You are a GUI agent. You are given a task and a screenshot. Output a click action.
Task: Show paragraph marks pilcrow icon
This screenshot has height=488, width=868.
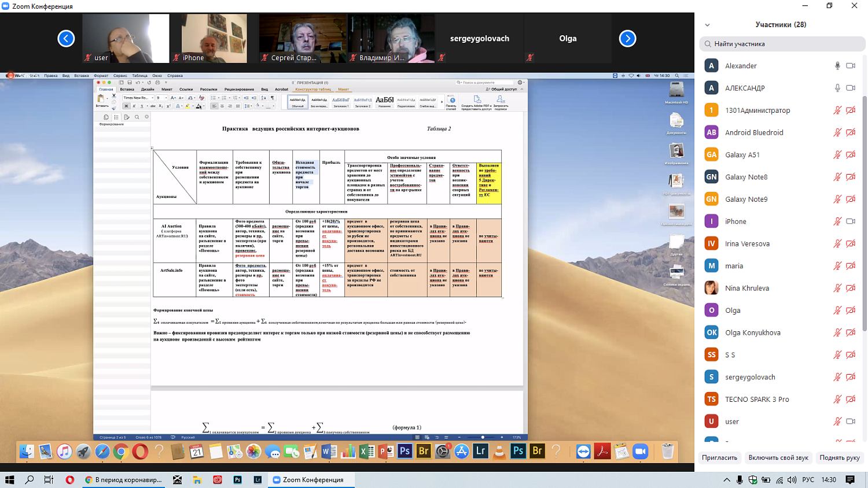[x=273, y=98]
